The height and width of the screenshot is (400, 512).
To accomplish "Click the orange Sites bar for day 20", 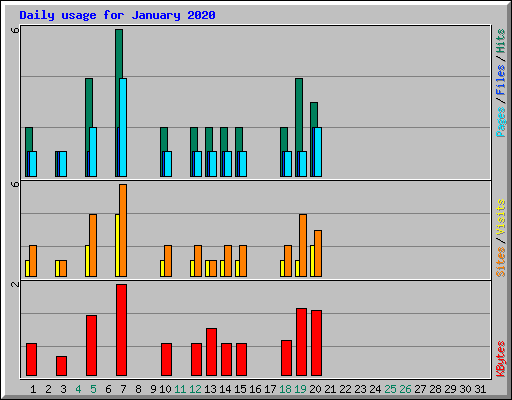I will click(318, 253).
